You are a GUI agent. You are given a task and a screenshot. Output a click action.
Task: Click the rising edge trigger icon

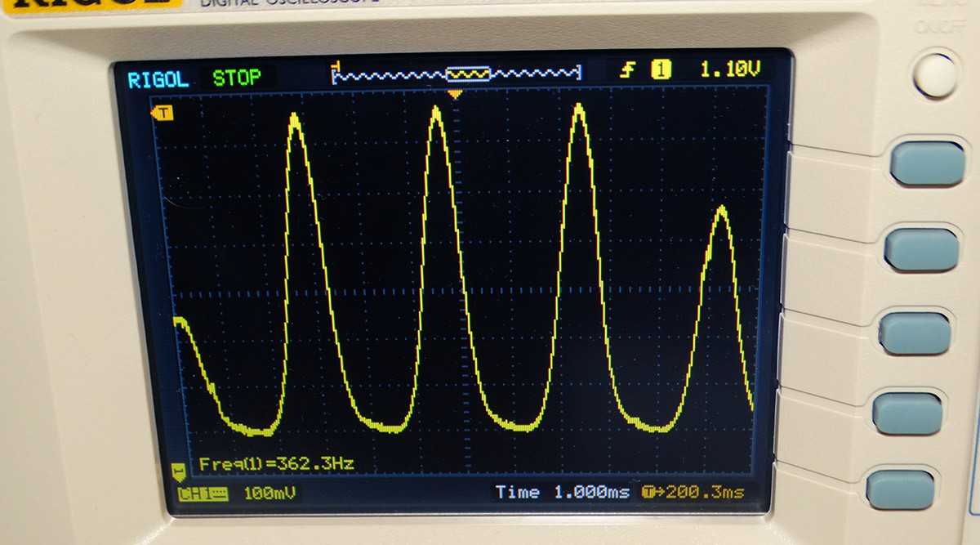pos(627,70)
